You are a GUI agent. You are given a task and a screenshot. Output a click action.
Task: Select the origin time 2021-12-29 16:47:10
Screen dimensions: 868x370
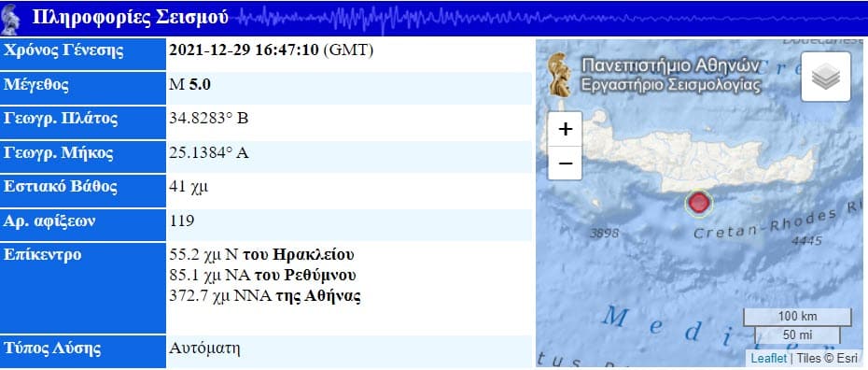(x=244, y=50)
